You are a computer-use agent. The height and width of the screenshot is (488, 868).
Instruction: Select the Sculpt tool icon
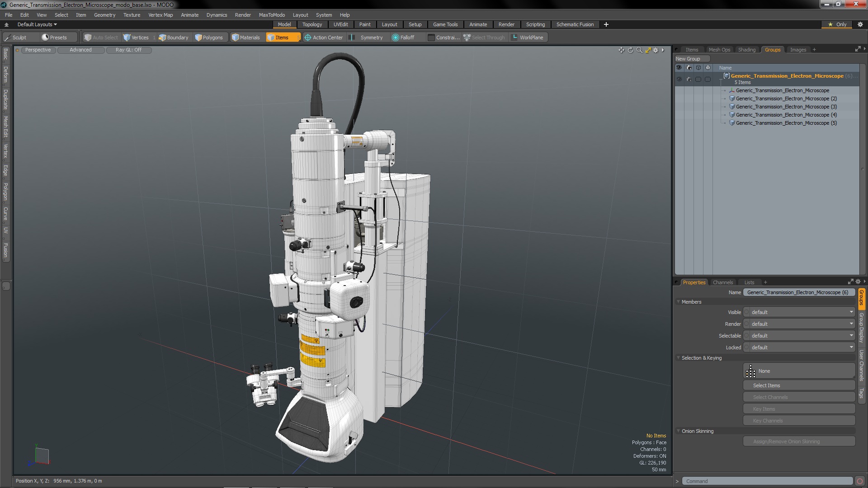pyautogui.click(x=7, y=38)
